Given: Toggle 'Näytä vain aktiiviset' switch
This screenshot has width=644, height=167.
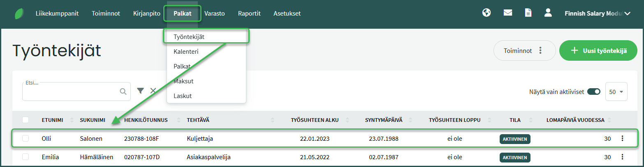Looking at the screenshot, I should coord(594,92).
